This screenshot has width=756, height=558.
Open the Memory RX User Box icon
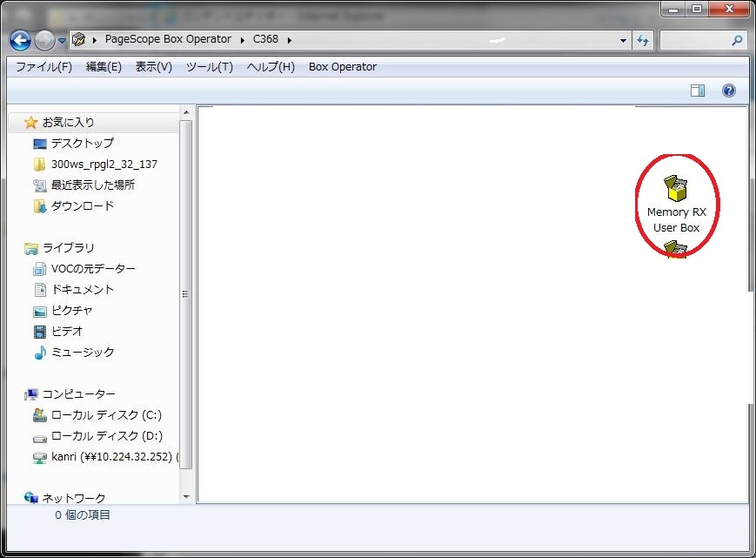coord(676,188)
